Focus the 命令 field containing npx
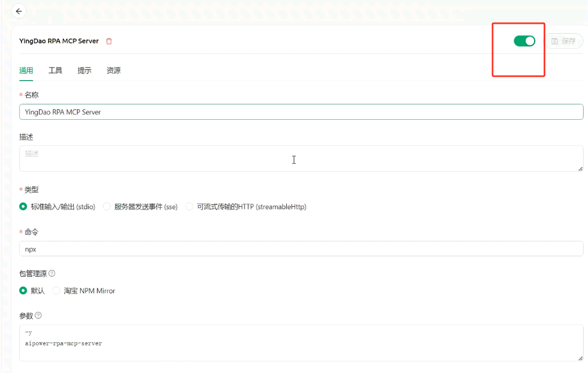Image resolution: width=588 pixels, height=373 pixels. tap(301, 249)
